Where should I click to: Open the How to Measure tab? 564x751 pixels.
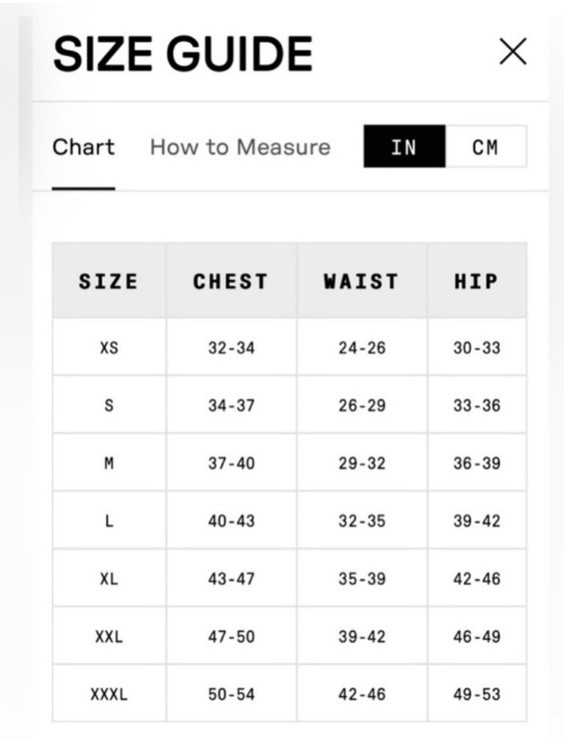tap(240, 147)
